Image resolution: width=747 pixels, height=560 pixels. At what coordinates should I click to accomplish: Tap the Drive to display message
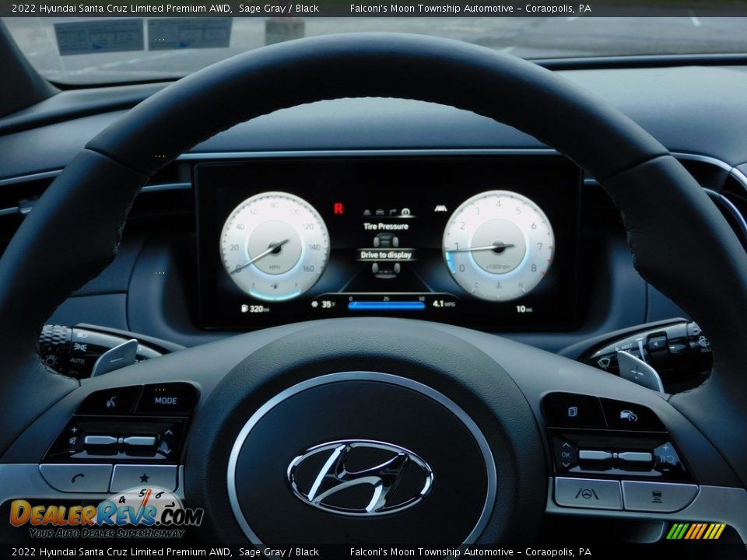[x=386, y=255]
